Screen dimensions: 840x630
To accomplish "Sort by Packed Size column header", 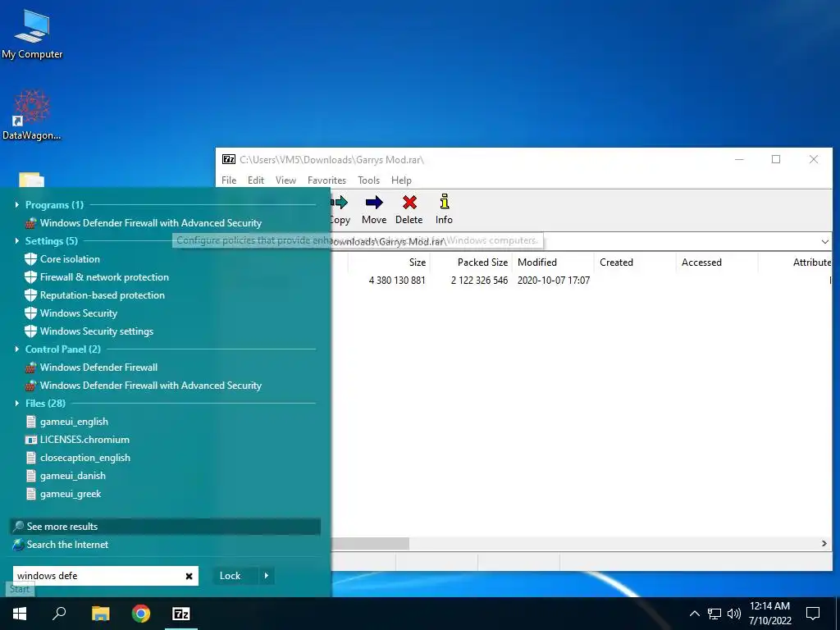I will click(x=472, y=262).
